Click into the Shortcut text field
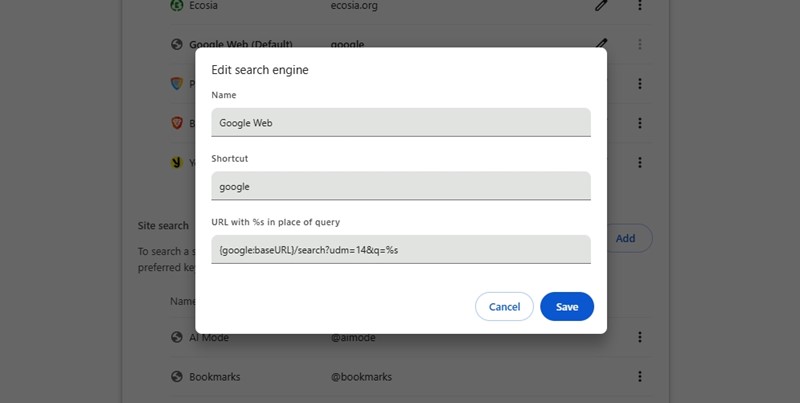 [401, 186]
